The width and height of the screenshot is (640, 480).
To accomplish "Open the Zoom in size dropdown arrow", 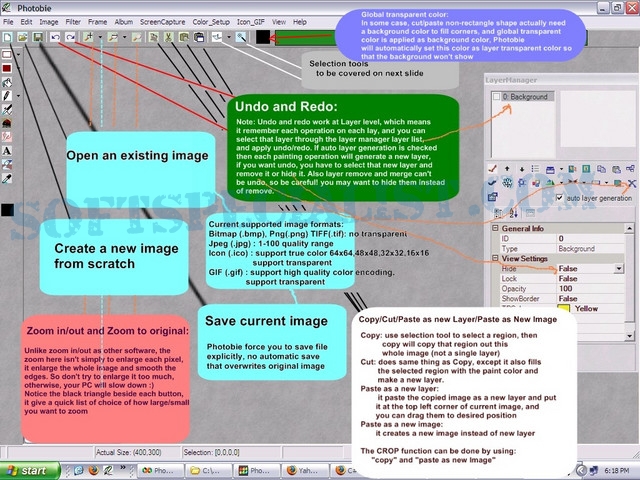I will 100,37.
